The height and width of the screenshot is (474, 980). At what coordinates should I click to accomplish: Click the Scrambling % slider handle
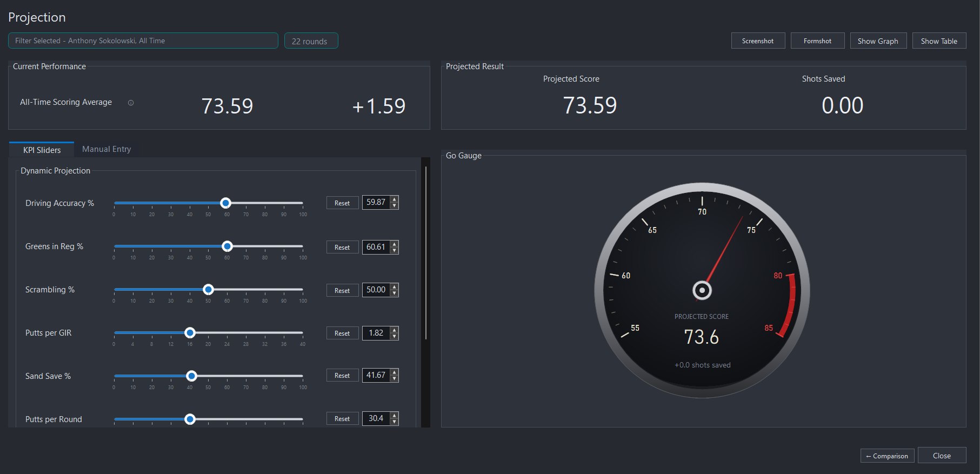[x=208, y=289]
